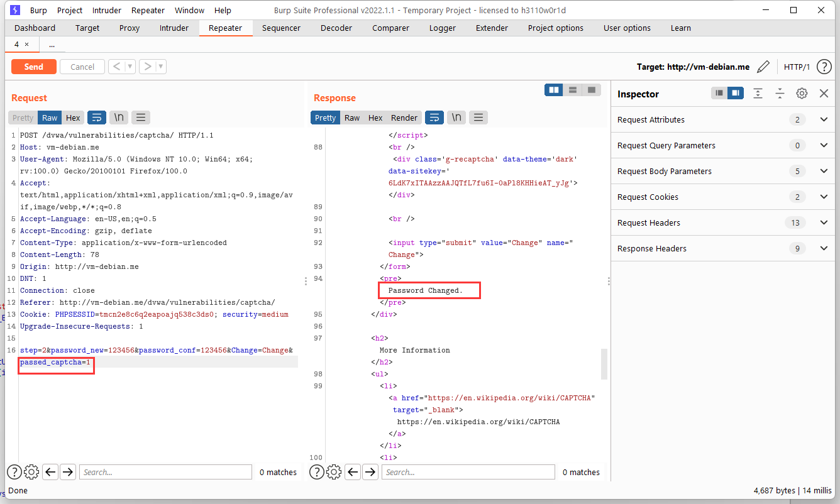This screenshot has height=504, width=840.
Task: Toggle non-printable \n button in Request pane
Action: point(118,118)
